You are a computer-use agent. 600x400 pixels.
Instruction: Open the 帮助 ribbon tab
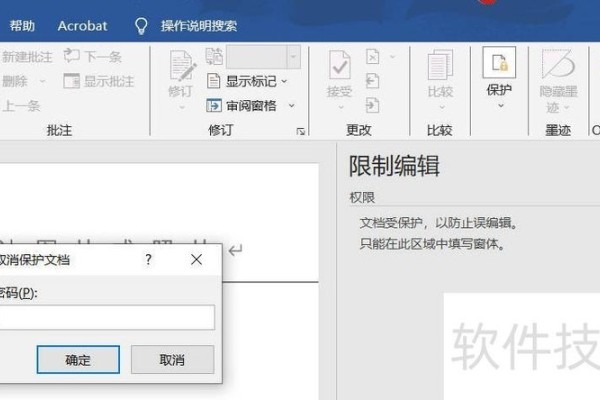(x=22, y=26)
